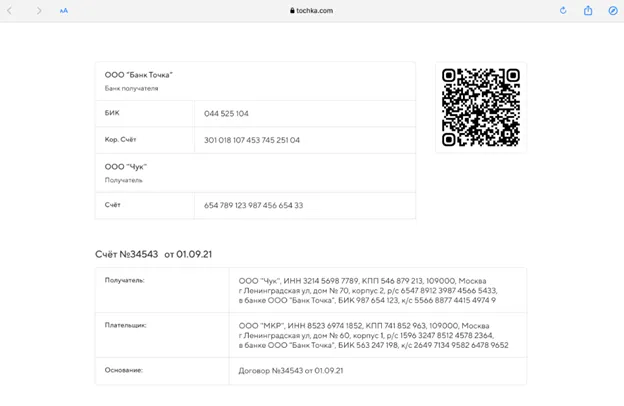Select account number 654 789 123 987 456 654 33

click(253, 205)
